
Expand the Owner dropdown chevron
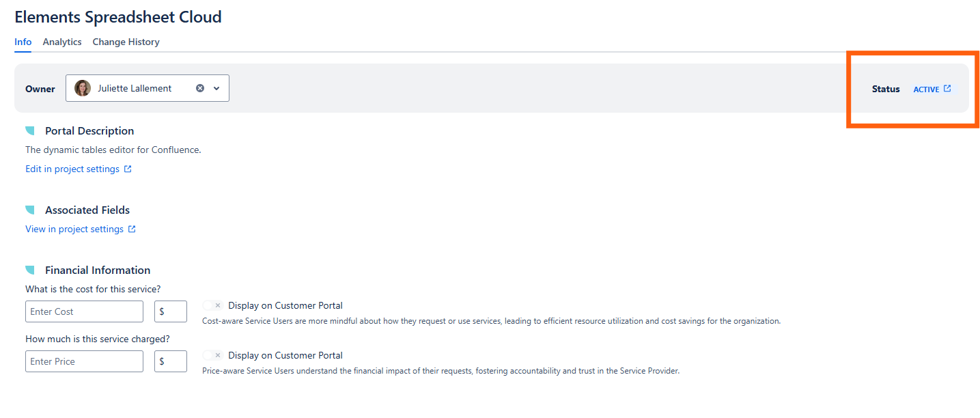point(216,88)
